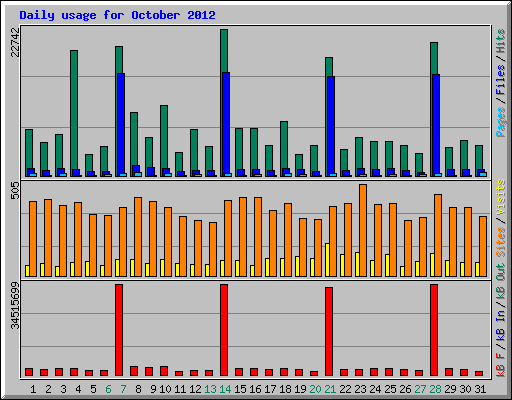Click the tall red kB bar for day 28
This screenshot has height=400, width=512.
coord(434,330)
